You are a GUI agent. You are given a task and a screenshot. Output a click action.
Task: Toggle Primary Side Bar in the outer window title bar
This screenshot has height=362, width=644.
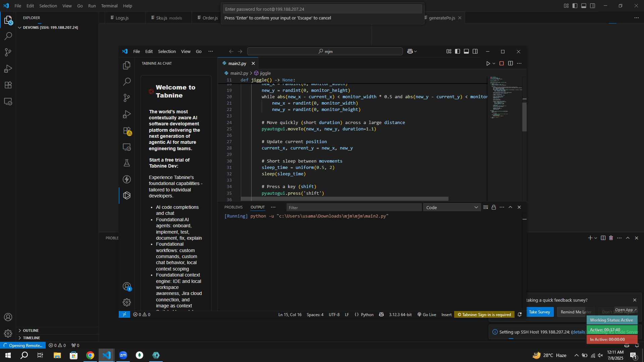coord(575,6)
